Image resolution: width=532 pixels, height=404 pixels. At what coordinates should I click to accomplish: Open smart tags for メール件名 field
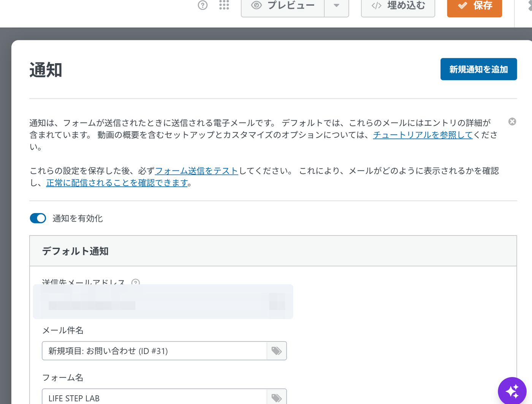(x=277, y=351)
